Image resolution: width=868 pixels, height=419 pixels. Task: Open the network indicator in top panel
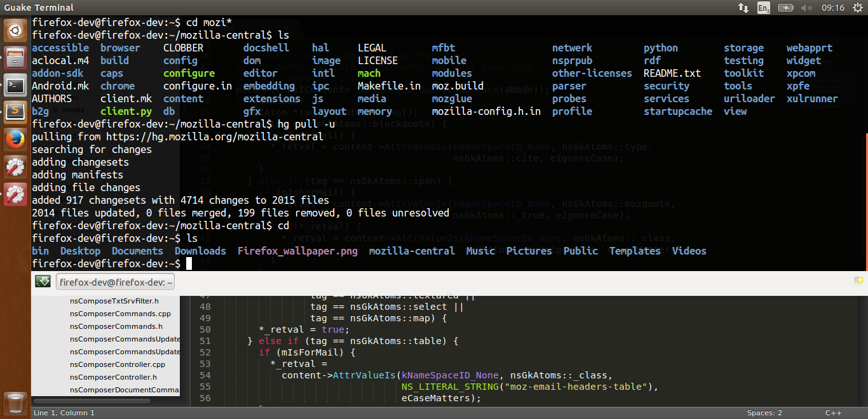[x=743, y=8]
